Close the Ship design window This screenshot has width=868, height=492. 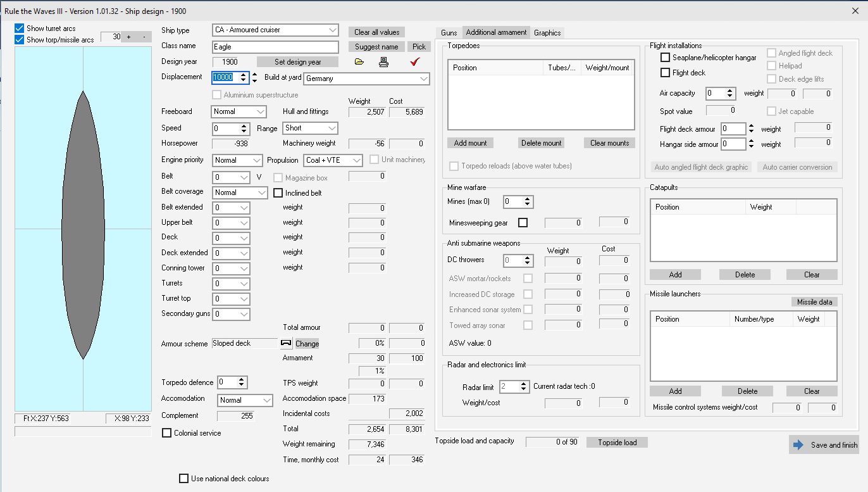856,11
